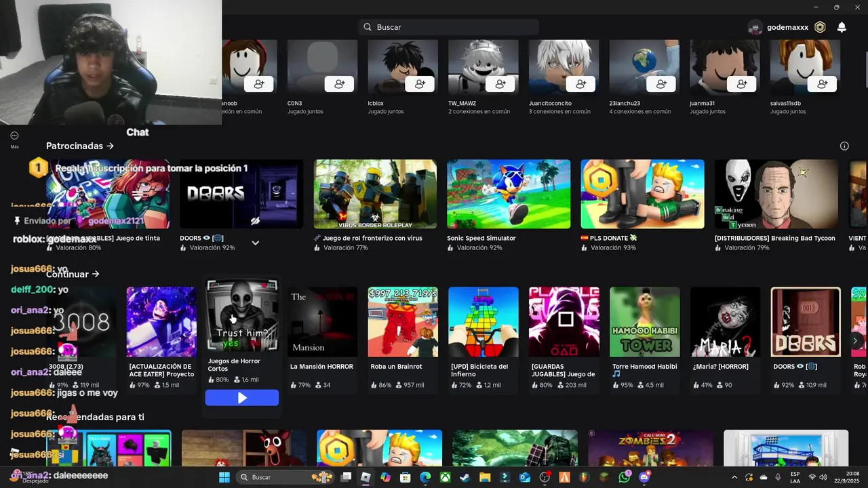The image size is (868, 488).
Task: Click 'La Mansión HORROR' title text
Action: click(321, 367)
